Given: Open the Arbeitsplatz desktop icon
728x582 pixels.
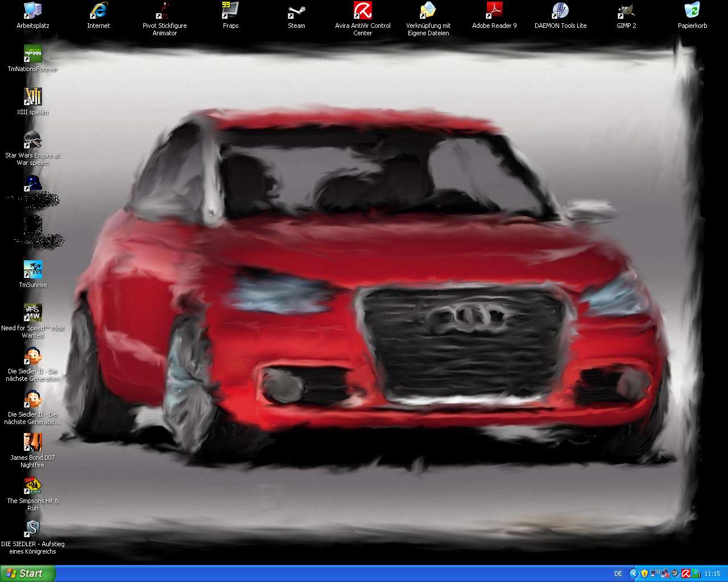Looking at the screenshot, I should (x=32, y=11).
